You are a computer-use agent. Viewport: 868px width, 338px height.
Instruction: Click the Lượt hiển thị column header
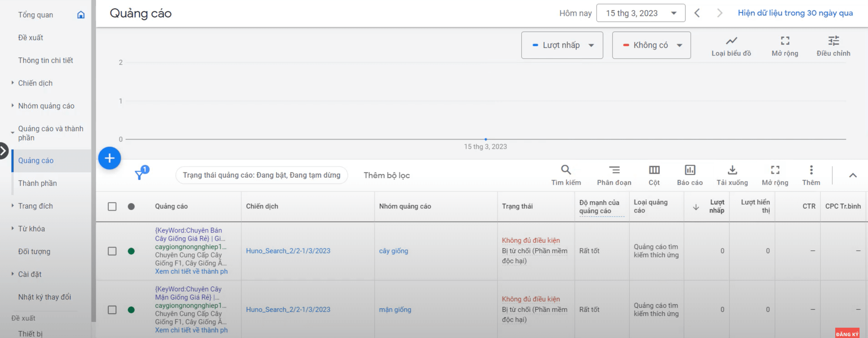coord(755,206)
